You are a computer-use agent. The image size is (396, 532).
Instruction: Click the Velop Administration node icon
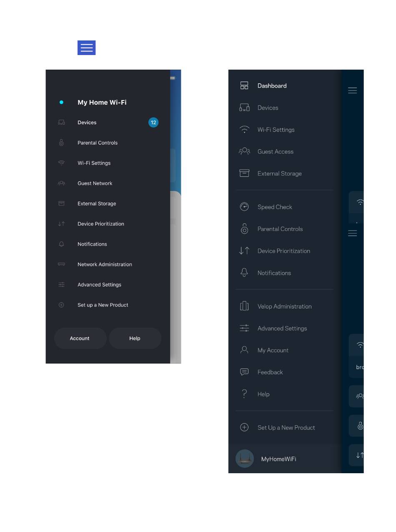[244, 306]
